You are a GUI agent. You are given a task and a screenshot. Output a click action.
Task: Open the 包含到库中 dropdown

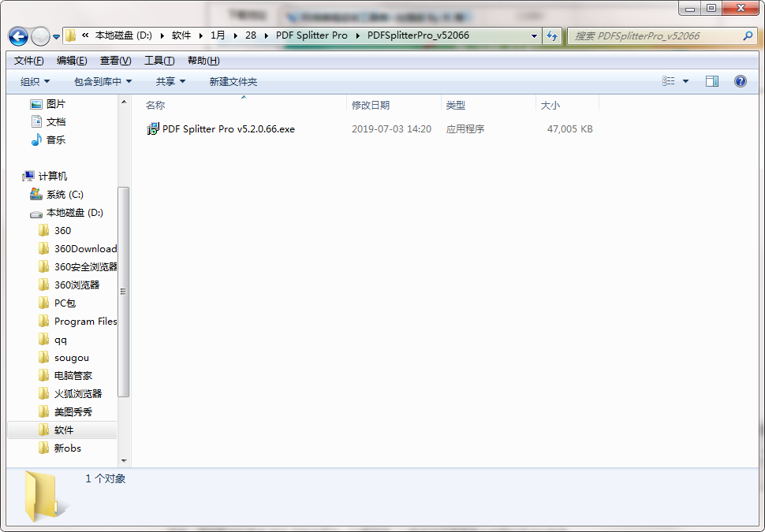click(x=103, y=81)
